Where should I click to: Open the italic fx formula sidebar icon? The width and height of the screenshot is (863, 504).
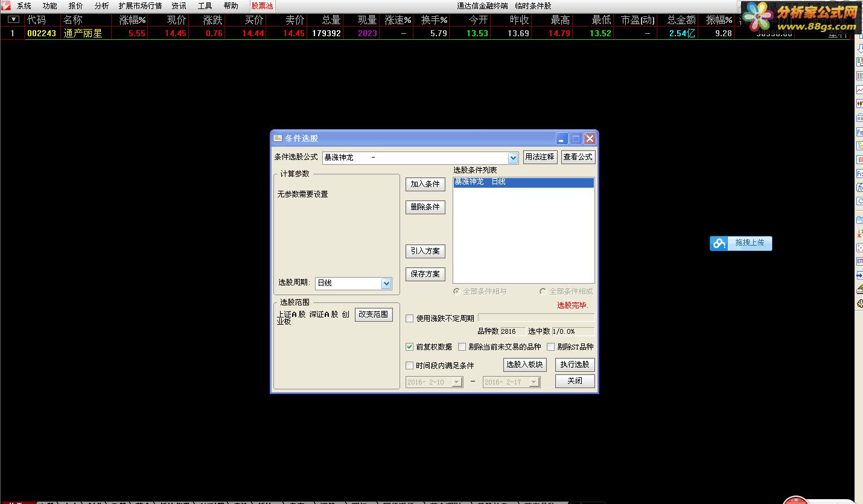click(x=859, y=187)
